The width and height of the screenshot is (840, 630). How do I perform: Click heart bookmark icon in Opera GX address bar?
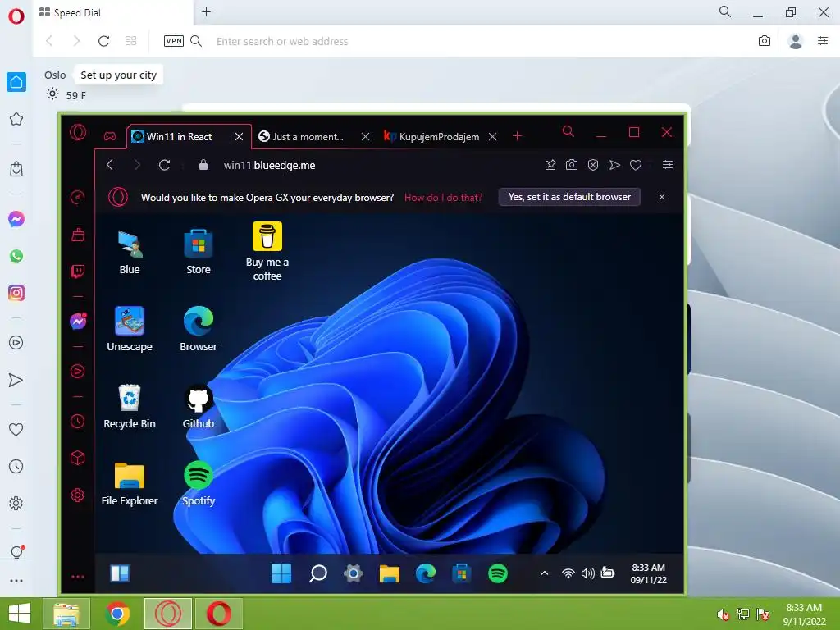click(x=636, y=165)
